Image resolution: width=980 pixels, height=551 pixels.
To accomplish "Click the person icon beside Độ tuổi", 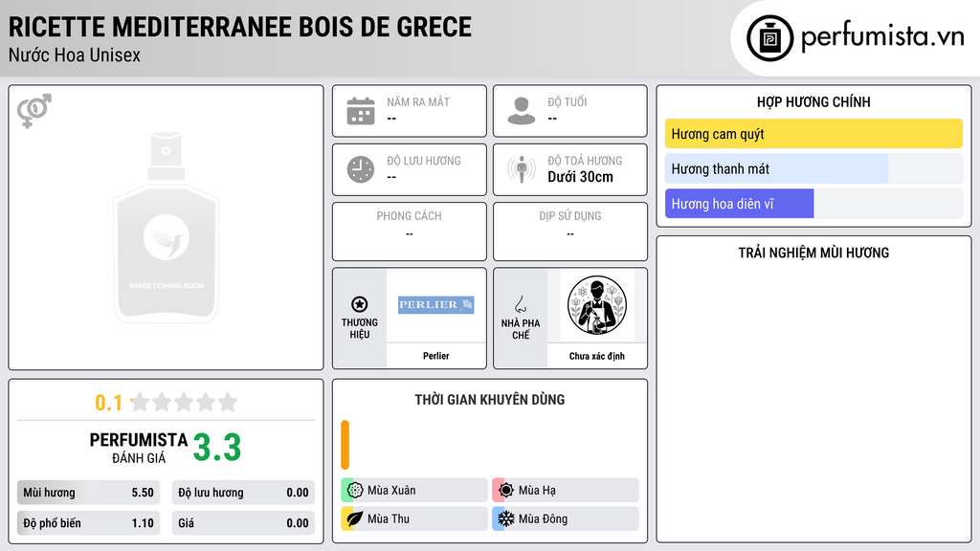I will [522, 111].
